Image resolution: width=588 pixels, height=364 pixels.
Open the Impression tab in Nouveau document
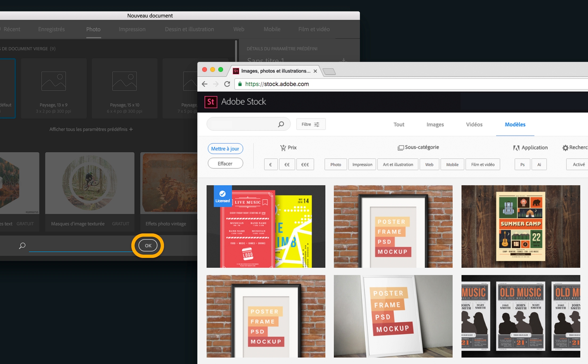(x=132, y=29)
